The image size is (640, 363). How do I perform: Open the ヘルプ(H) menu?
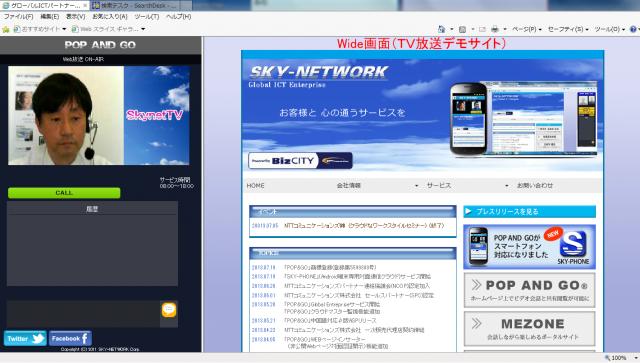pos(178,17)
